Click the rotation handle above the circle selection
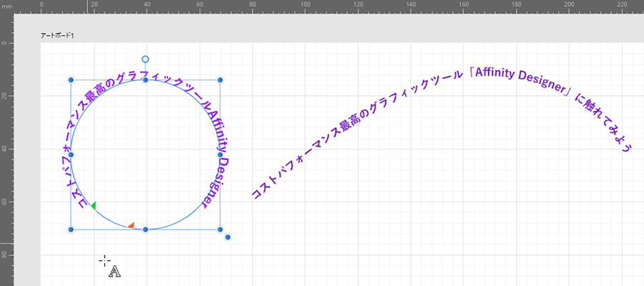 [145, 59]
